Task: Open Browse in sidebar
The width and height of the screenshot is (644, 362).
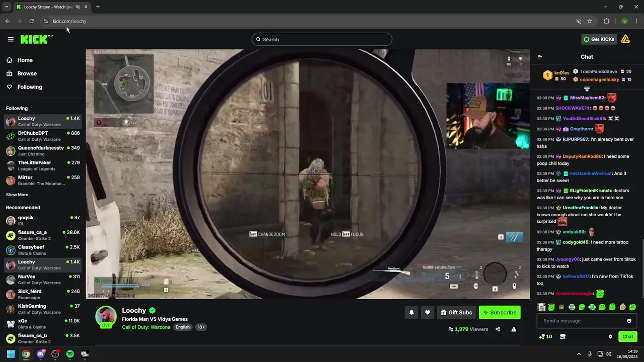Action: [x=27, y=73]
